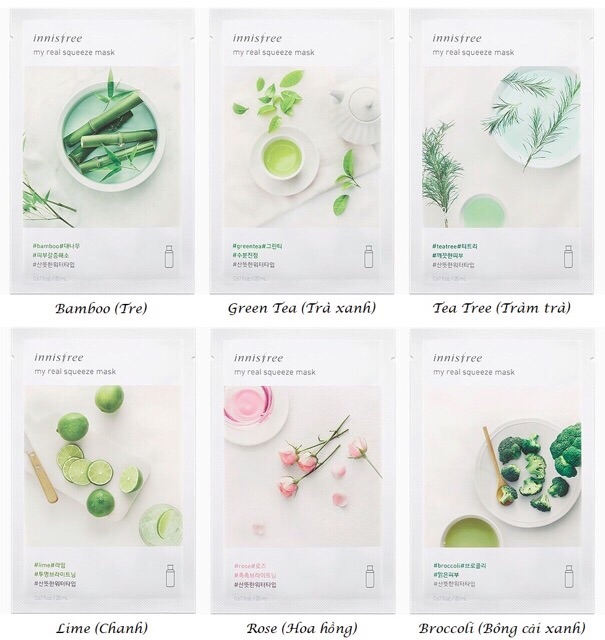Click the Rose (Hoa hồng) caption

(x=302, y=628)
